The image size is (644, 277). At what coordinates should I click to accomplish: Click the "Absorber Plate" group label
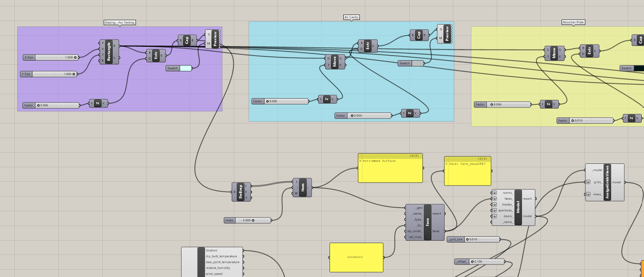point(573,22)
